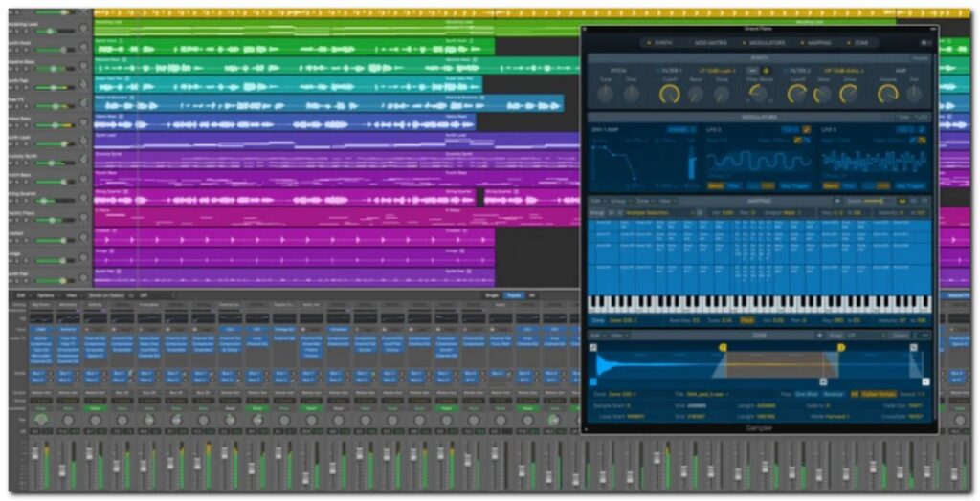This screenshot has height=501, width=980.
Task: Click a key on the Sampler mapping keyboard
Action: point(759,304)
